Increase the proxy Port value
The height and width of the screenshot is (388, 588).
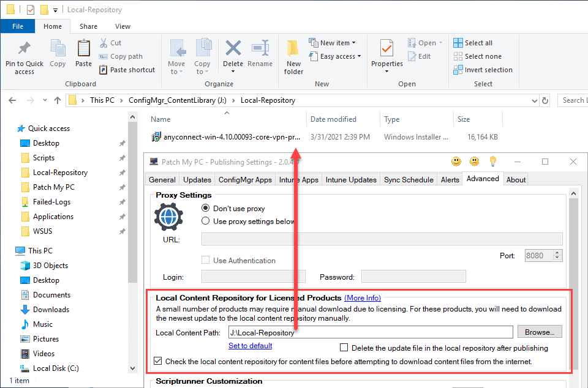tap(557, 253)
